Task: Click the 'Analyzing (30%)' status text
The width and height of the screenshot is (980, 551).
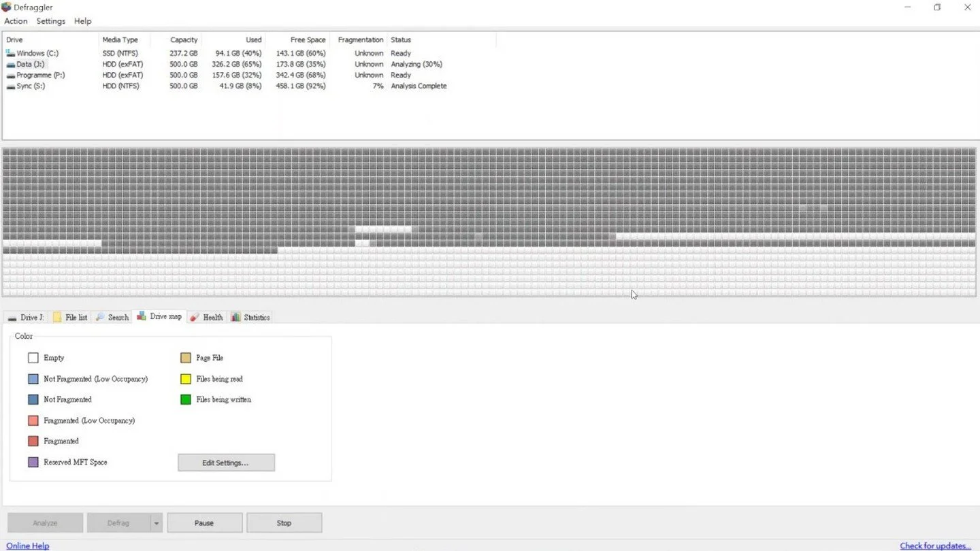Action: (416, 64)
